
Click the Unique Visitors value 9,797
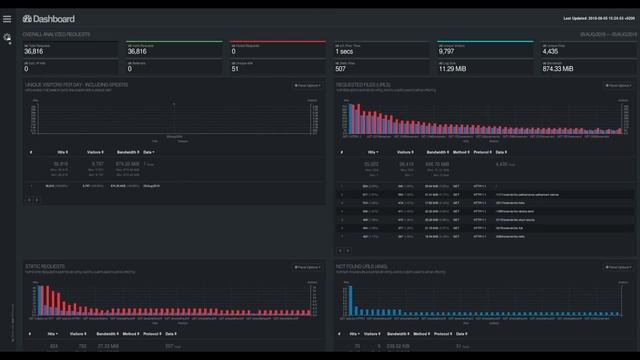pos(446,51)
